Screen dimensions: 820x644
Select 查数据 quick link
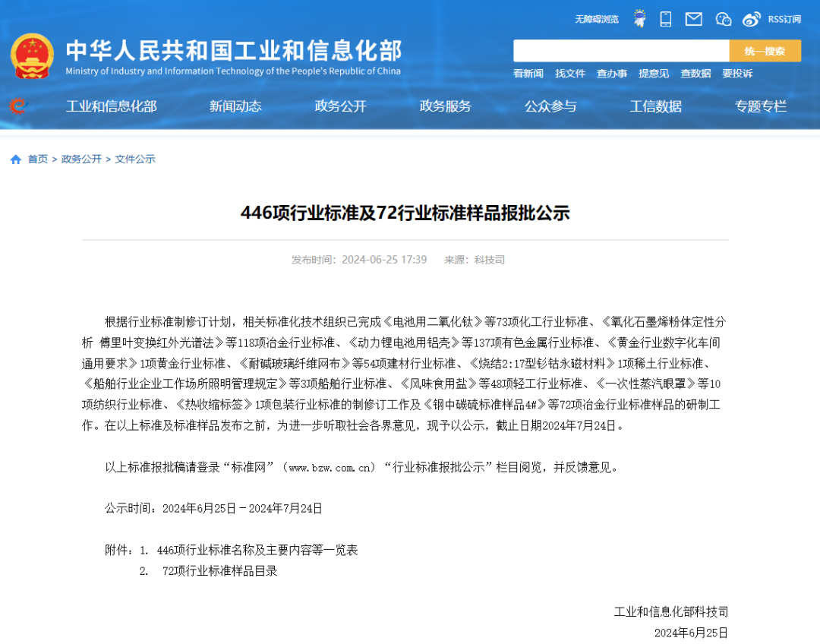pos(695,74)
